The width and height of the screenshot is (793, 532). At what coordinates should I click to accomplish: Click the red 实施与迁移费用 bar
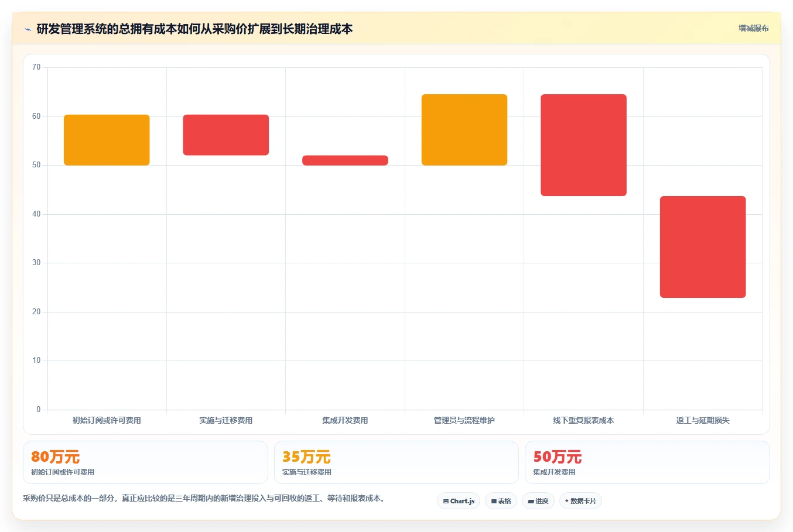pyautogui.click(x=226, y=135)
